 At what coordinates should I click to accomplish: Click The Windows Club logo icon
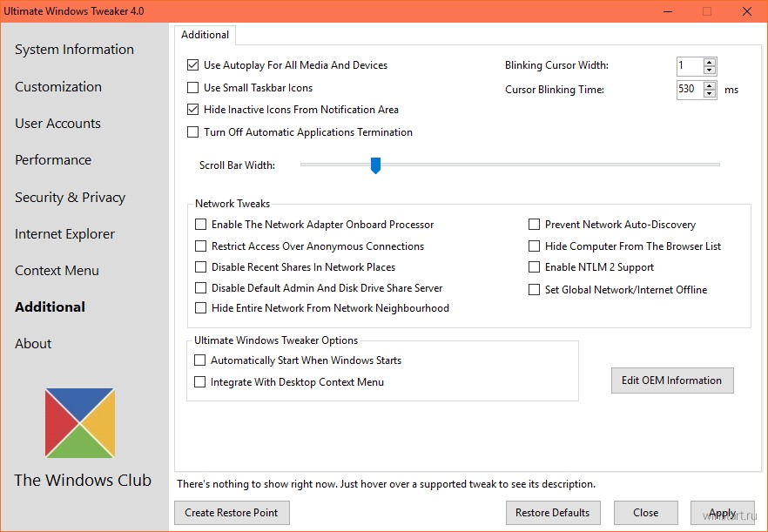click(x=80, y=423)
